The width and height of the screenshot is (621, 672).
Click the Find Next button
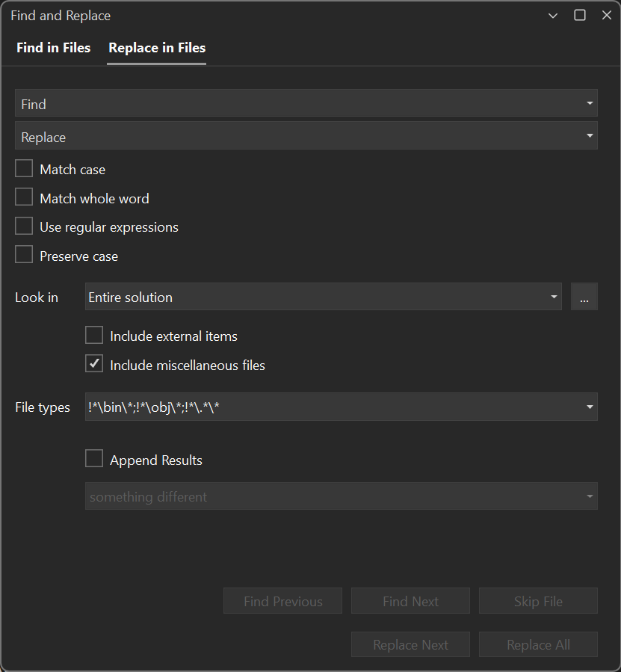click(410, 600)
